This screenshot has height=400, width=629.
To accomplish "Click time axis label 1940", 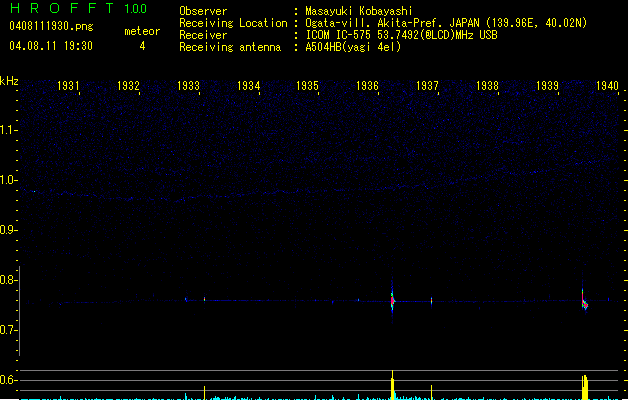I will coord(607,86).
